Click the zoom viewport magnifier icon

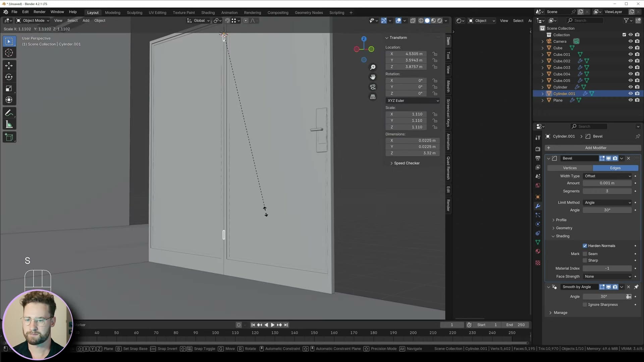[373, 67]
